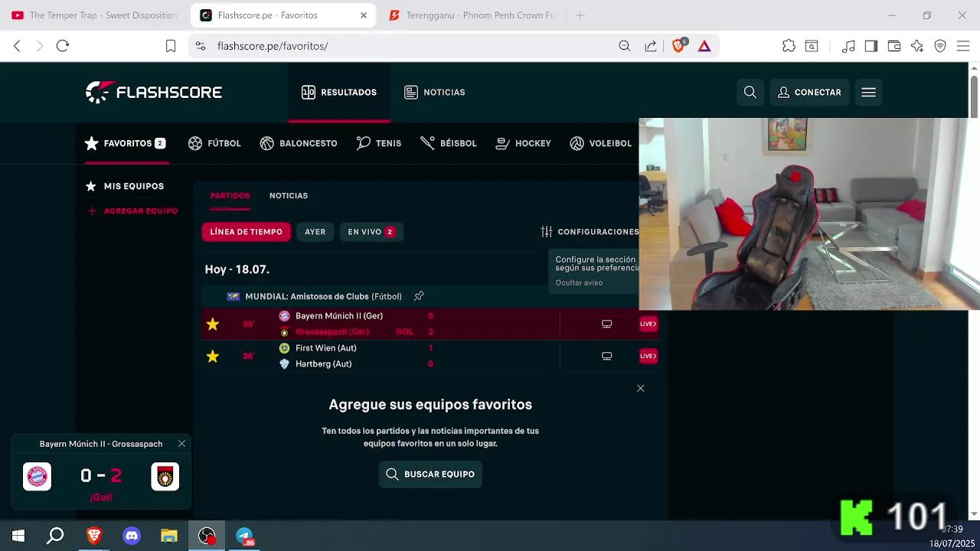Open Discord from the taskbar
The image size is (980, 551).
coord(132,536)
